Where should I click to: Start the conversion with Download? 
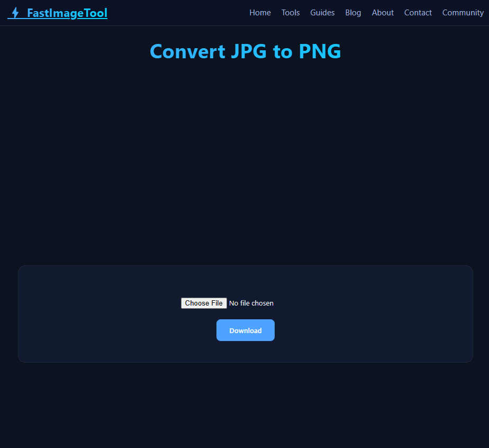[245, 330]
